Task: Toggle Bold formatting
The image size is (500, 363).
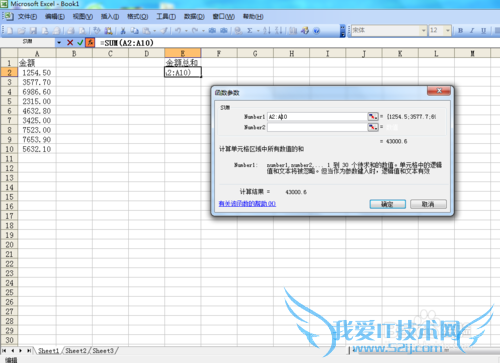Action: (460, 30)
